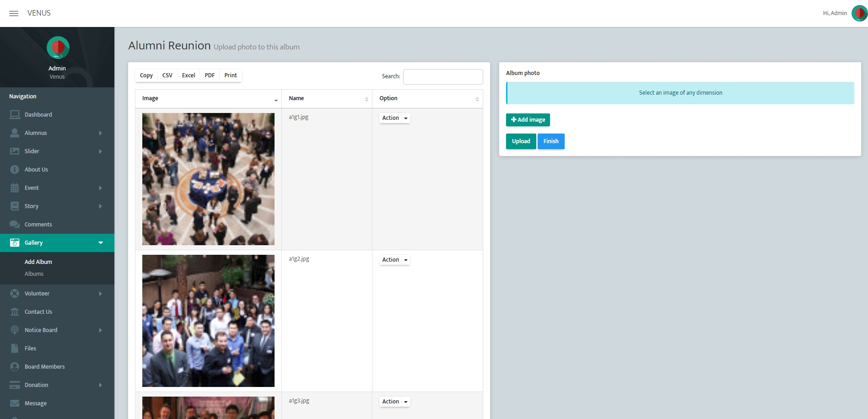Sort table by Name column

pos(327,98)
